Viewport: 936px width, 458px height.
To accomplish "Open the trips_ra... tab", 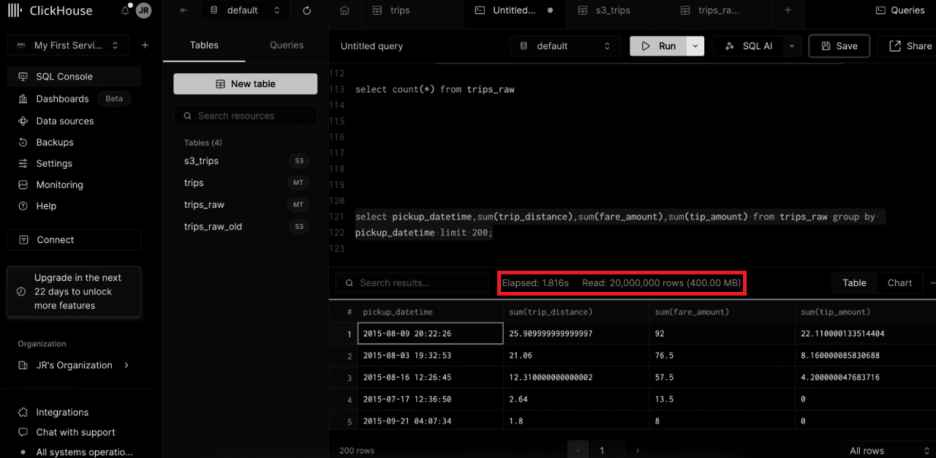I will click(719, 10).
